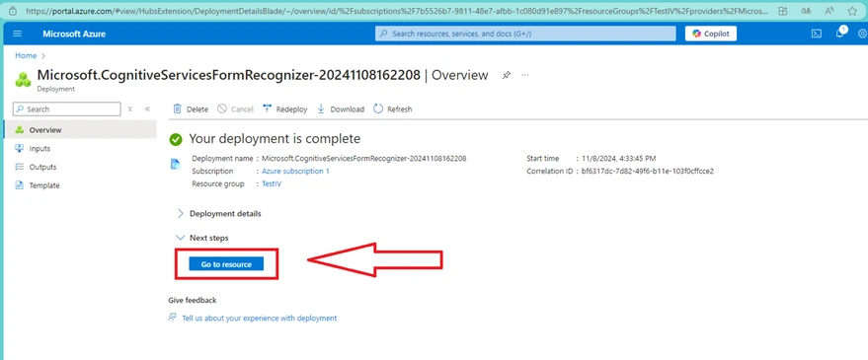Open the Azure subscription 1 link
The width and height of the screenshot is (868, 360).
tap(295, 172)
